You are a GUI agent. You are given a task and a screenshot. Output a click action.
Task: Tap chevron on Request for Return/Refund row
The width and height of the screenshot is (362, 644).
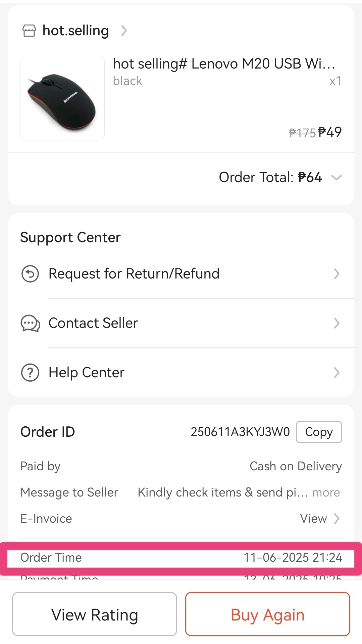tap(337, 274)
